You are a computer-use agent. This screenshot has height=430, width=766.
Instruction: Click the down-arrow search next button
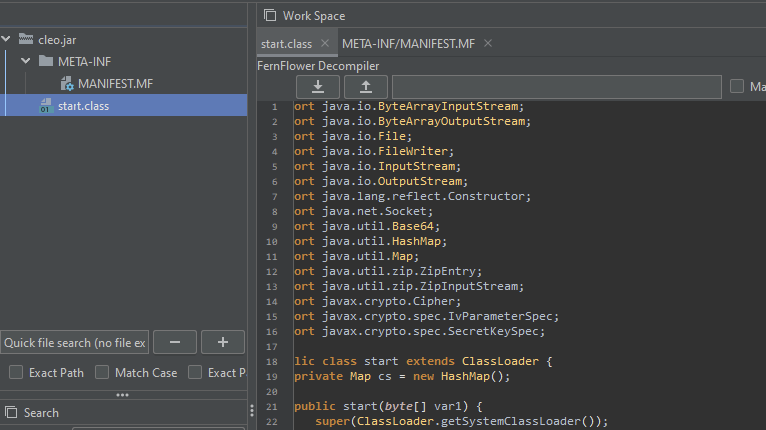[x=318, y=87]
